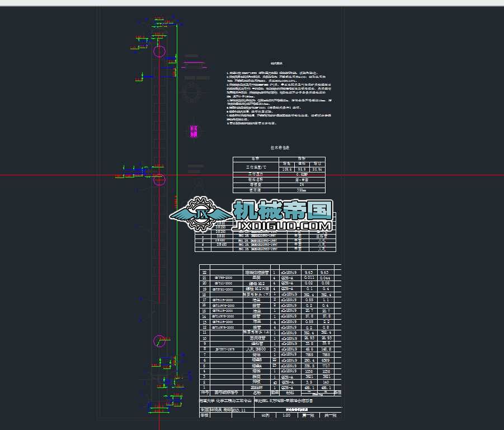Click the quantity 40 in row 2
The image size is (504, 430).
[275, 382]
